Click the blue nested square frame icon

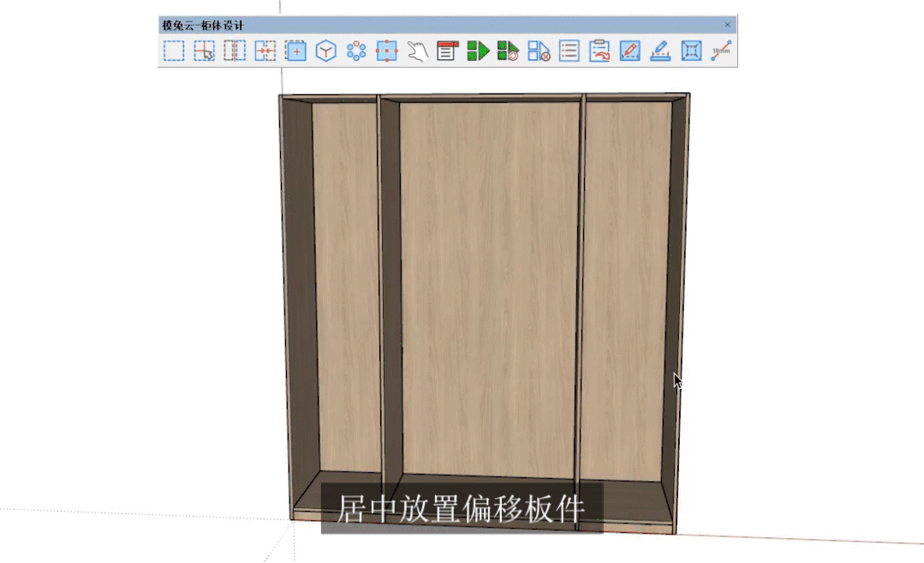690,51
